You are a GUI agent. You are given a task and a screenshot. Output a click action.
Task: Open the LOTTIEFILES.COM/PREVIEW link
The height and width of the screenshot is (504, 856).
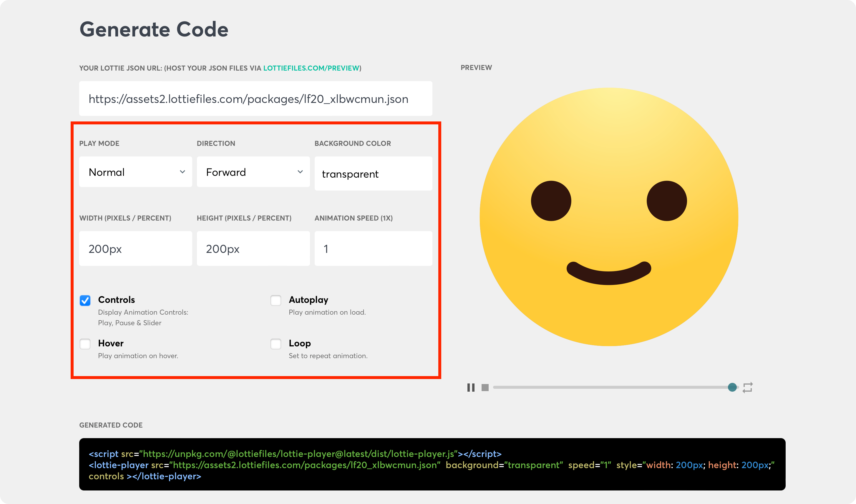click(x=311, y=68)
